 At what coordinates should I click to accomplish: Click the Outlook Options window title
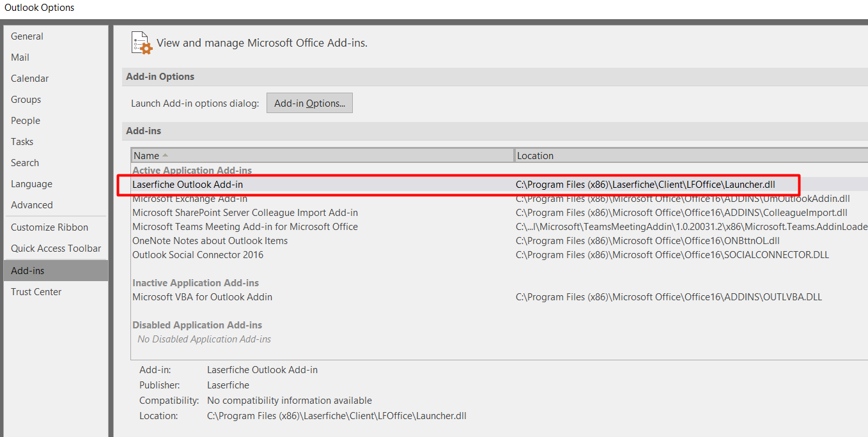pos(40,8)
